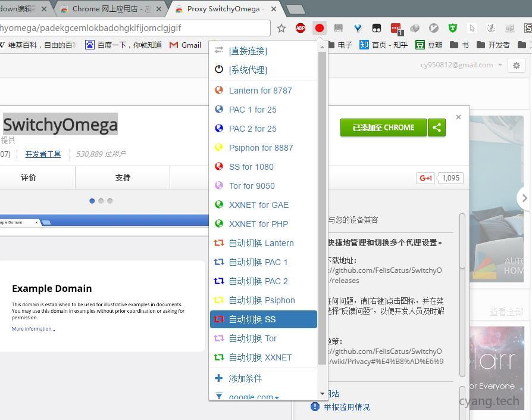Click the Adblock Plus ABP icon
This screenshot has height=420, width=532.
pos(301,28)
